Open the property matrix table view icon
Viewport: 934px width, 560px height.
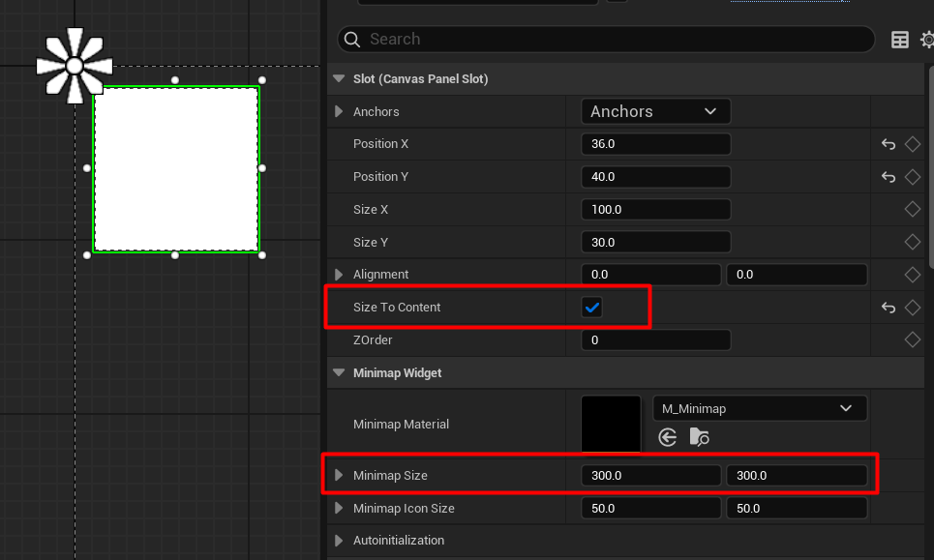click(x=900, y=40)
